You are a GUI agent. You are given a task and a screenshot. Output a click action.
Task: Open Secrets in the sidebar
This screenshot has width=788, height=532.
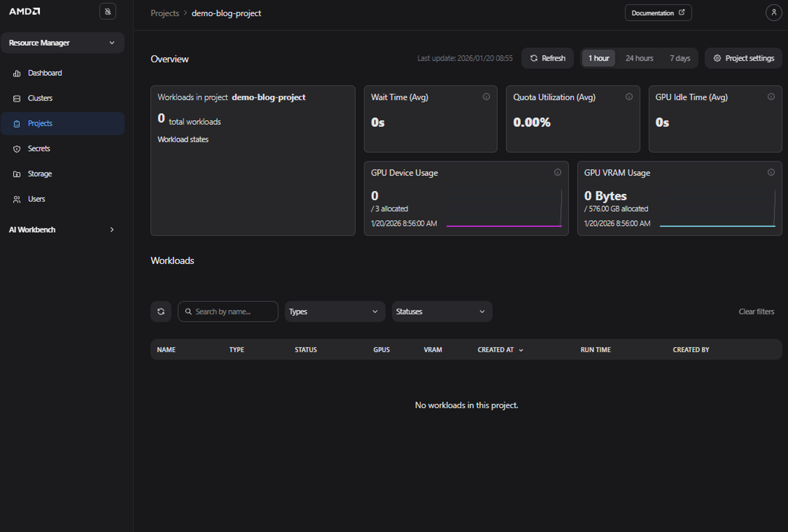39,149
